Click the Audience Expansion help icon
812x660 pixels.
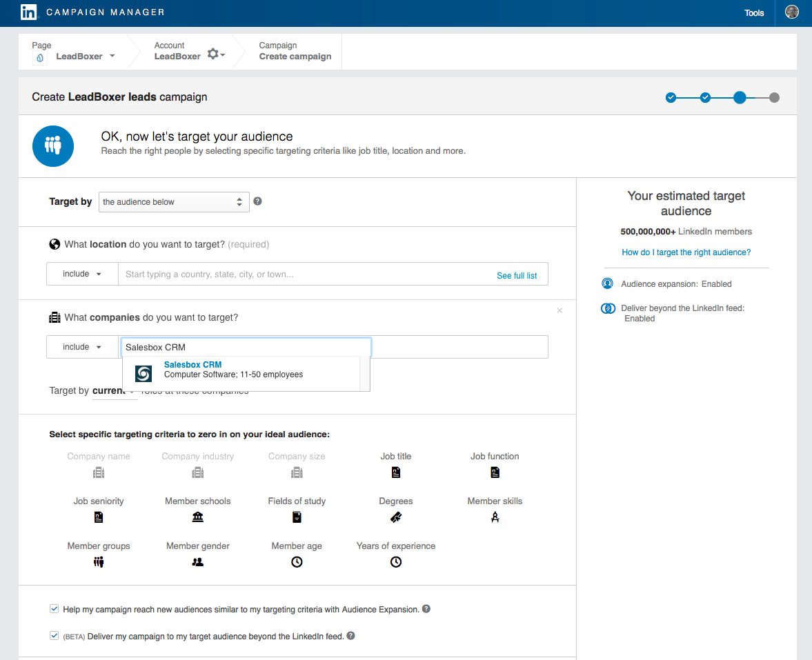pos(426,609)
